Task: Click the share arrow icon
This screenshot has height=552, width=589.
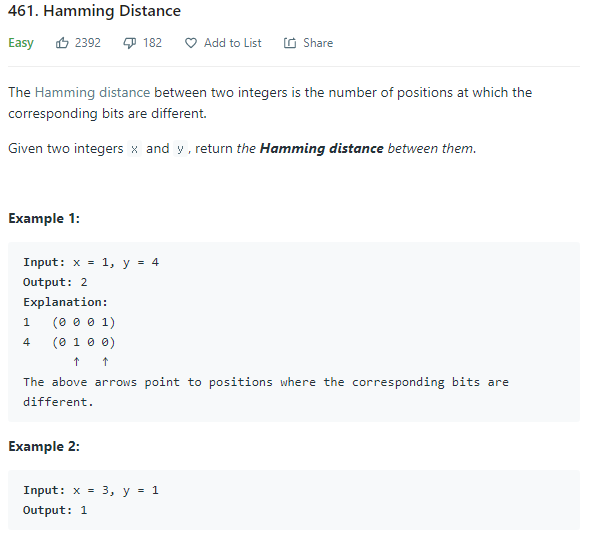Action: pyautogui.click(x=290, y=43)
